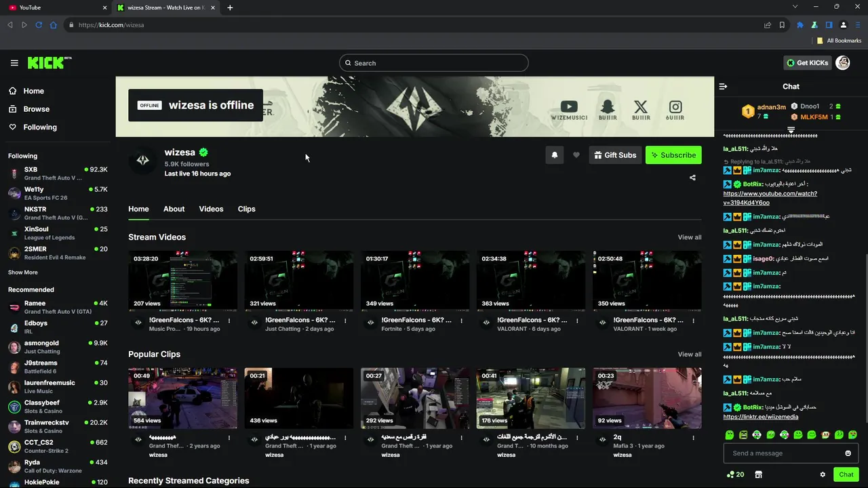Open All Bookmarks folder
The image size is (868, 488).
(x=839, y=41)
